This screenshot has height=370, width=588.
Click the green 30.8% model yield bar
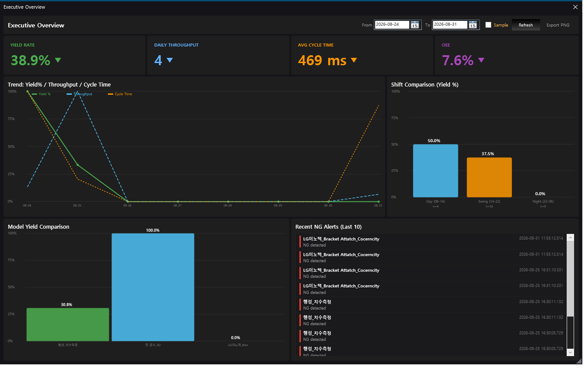pos(68,324)
